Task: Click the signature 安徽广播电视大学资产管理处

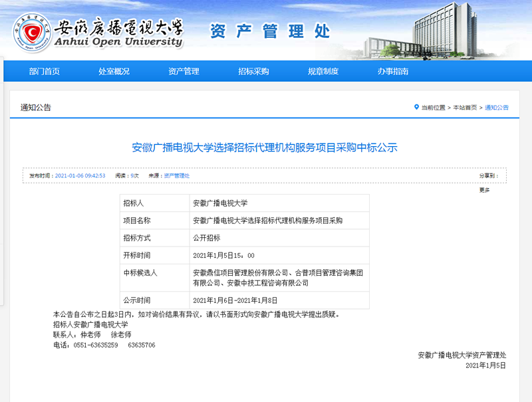Action: [x=462, y=355]
